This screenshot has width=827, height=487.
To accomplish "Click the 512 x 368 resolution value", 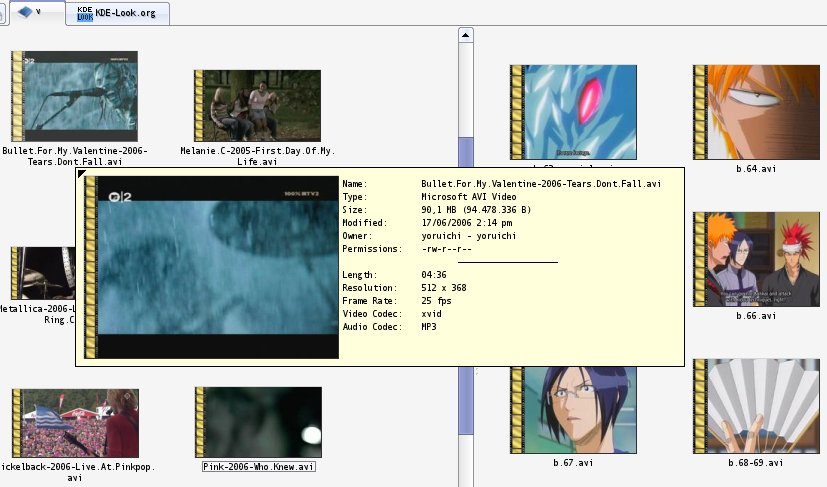I will pos(444,288).
